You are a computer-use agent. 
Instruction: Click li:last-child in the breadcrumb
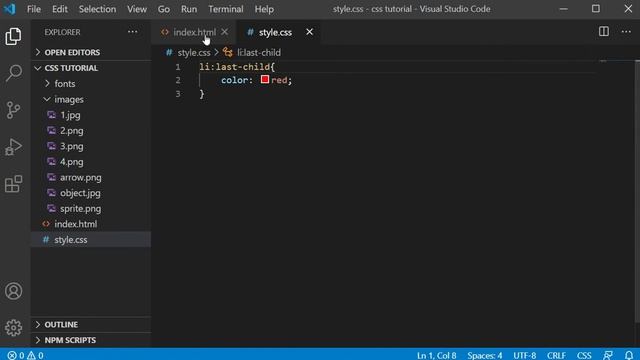tap(259, 52)
